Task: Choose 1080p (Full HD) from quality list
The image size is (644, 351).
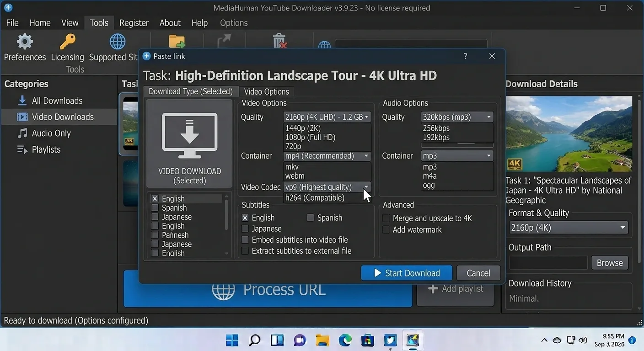Action: point(310,137)
